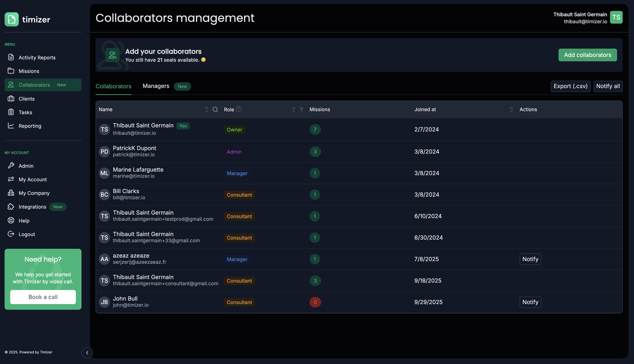Select the Tasks list icon
This screenshot has width=634, height=364.
[11, 112]
